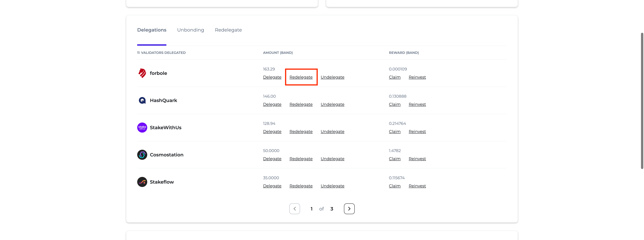Open the Redelegate tab
The height and width of the screenshot is (240, 644).
228,30
